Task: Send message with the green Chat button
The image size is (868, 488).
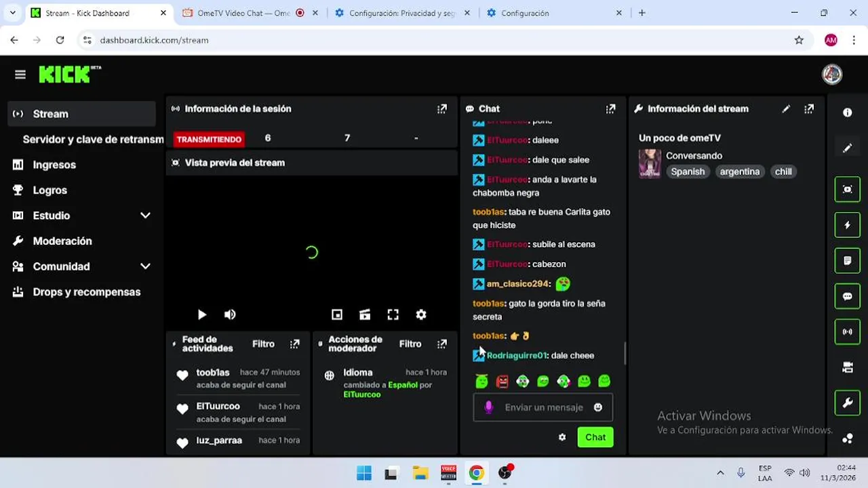Action: 595,437
